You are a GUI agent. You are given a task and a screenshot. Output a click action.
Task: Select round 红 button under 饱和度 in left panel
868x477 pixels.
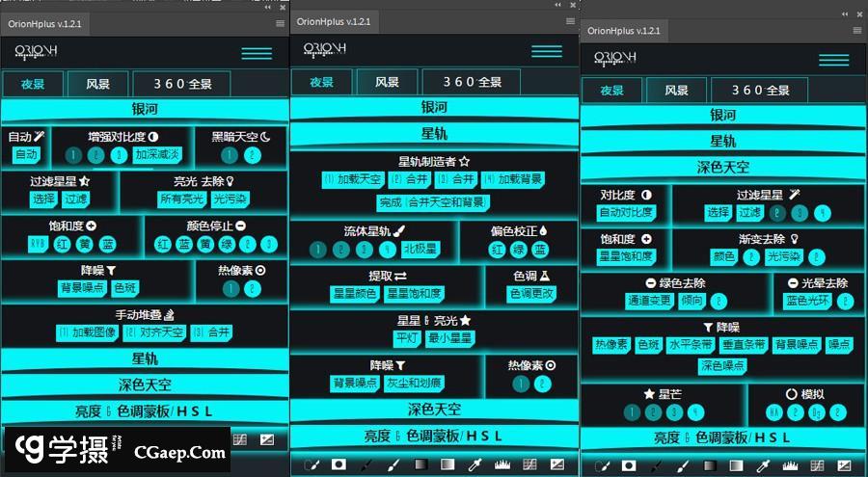(x=62, y=245)
